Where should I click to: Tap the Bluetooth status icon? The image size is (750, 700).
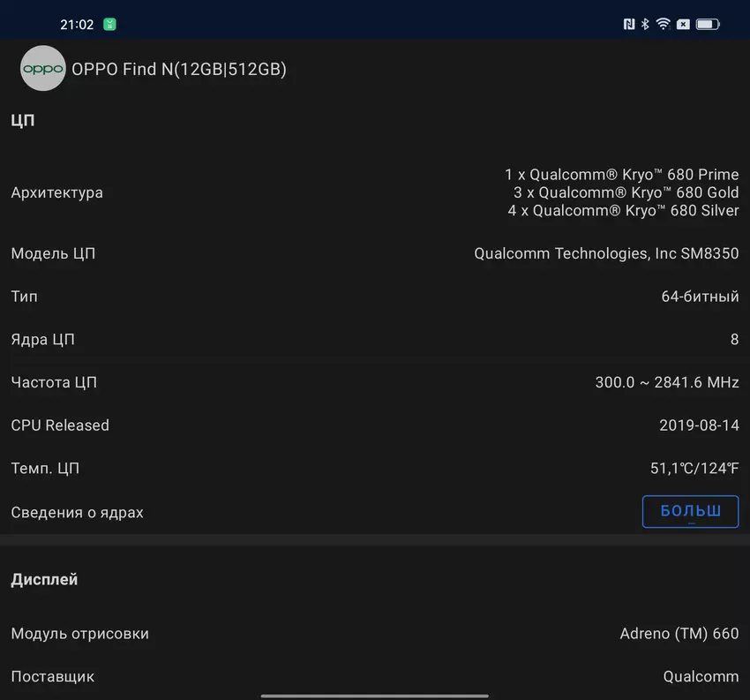(645, 25)
